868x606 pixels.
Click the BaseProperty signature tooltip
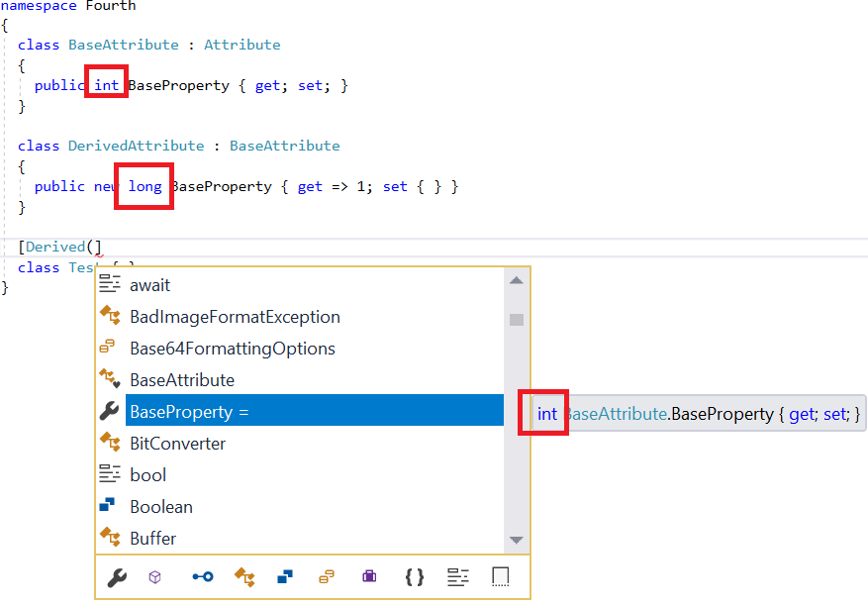698,414
